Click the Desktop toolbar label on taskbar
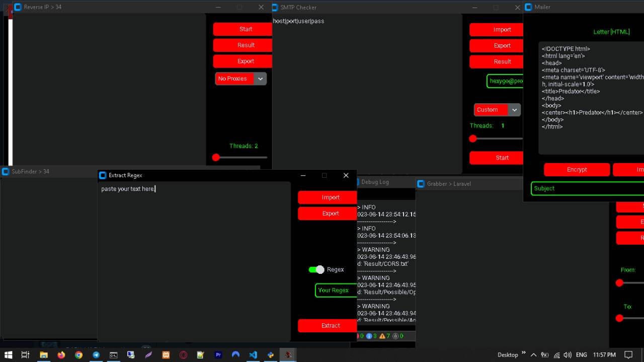Viewport: 644px width, 362px height. point(508,355)
